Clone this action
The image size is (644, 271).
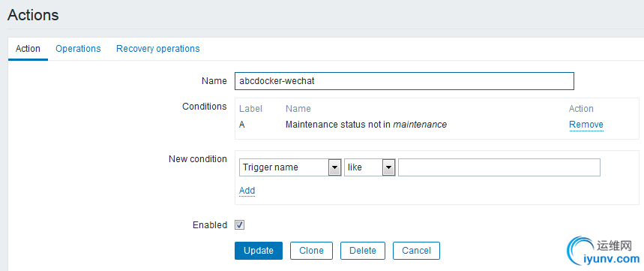[x=311, y=251]
